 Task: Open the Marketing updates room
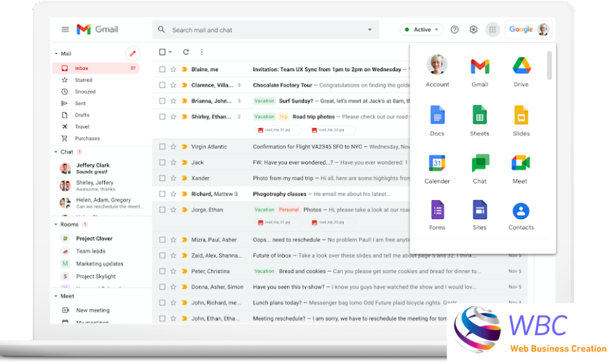100,264
